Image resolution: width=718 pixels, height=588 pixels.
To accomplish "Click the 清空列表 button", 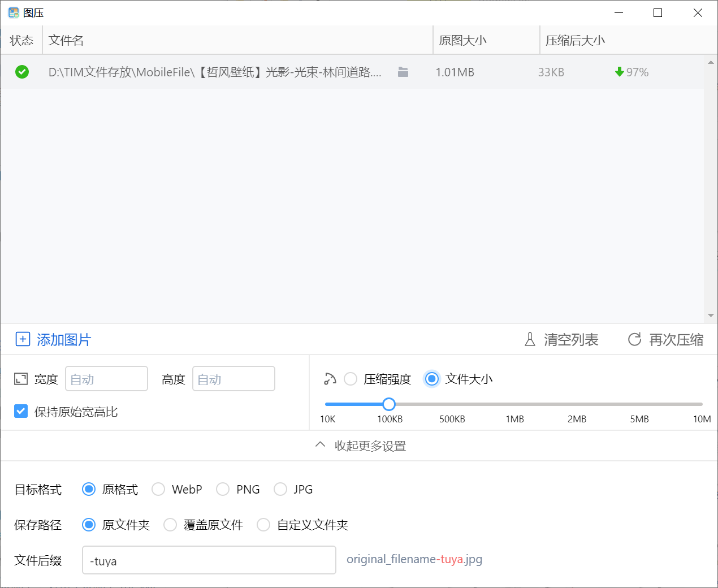I will [x=561, y=339].
